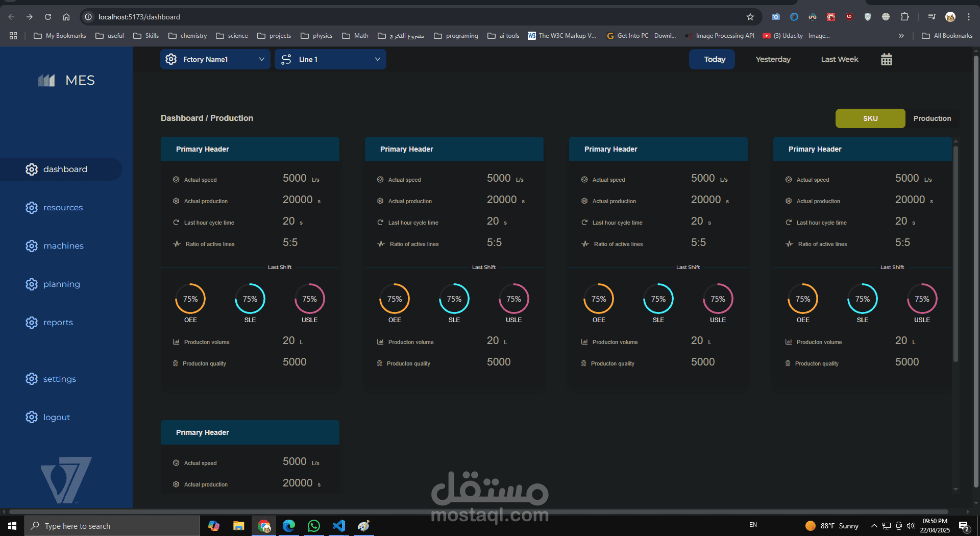
Task: Click the factory gear icon in selector
Action: 171,59
